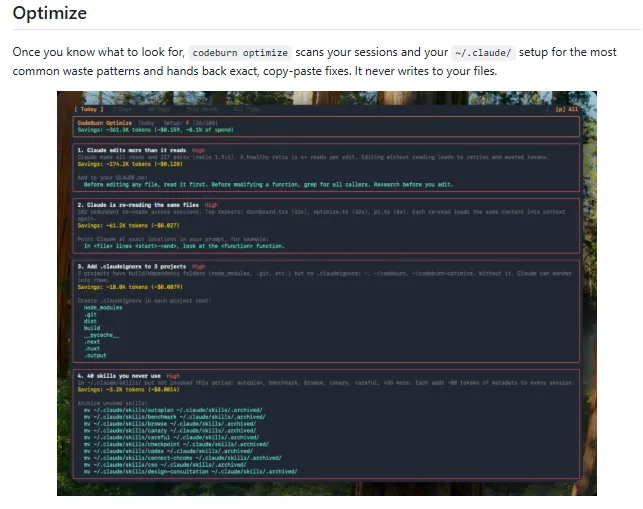Click 'Savings: ~18.0K tokens' line
This screenshot has width=643, height=509.
[130, 287]
